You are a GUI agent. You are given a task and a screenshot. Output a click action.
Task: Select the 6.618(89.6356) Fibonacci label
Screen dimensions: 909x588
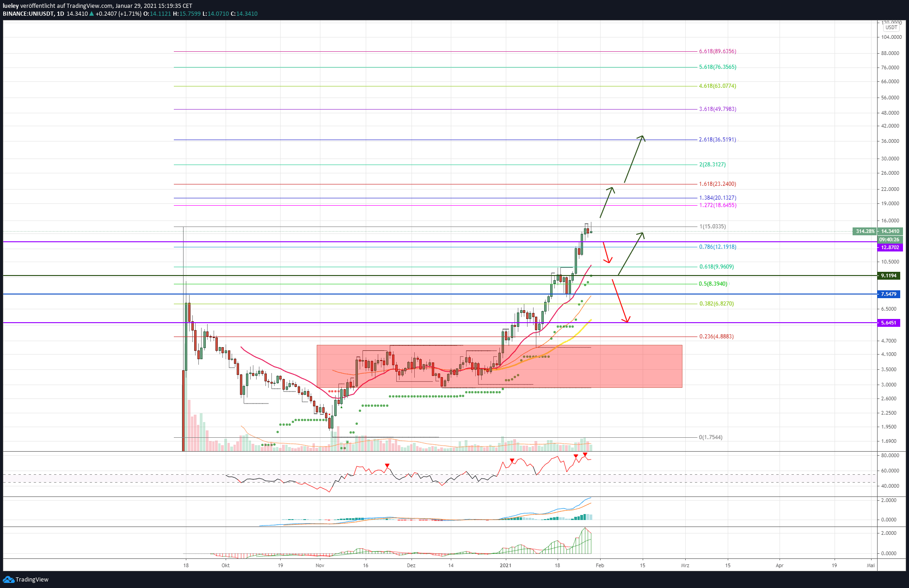[x=718, y=51]
